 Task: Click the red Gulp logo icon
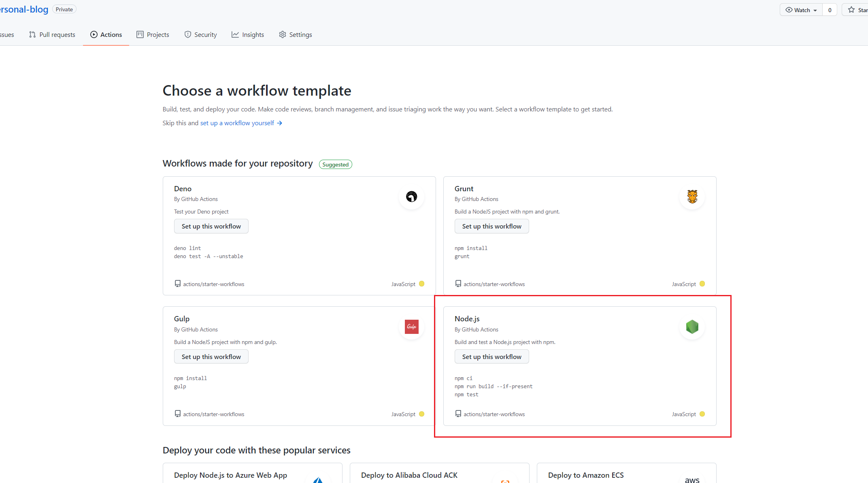[411, 327]
